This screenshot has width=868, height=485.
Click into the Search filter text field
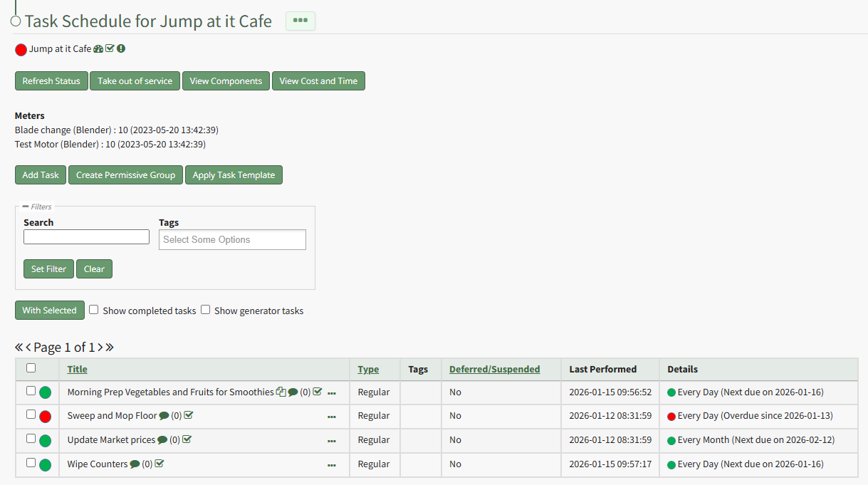tap(86, 237)
